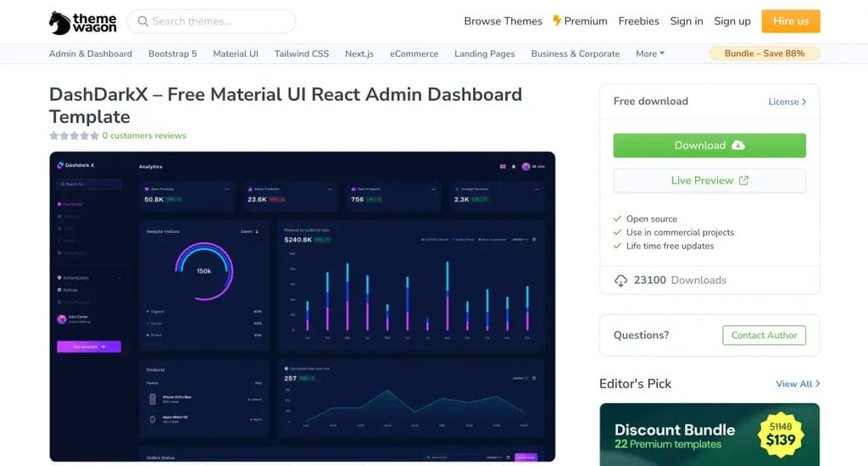The image size is (868, 466).
Task: Click the chevron next to View All
Action: coord(818,384)
